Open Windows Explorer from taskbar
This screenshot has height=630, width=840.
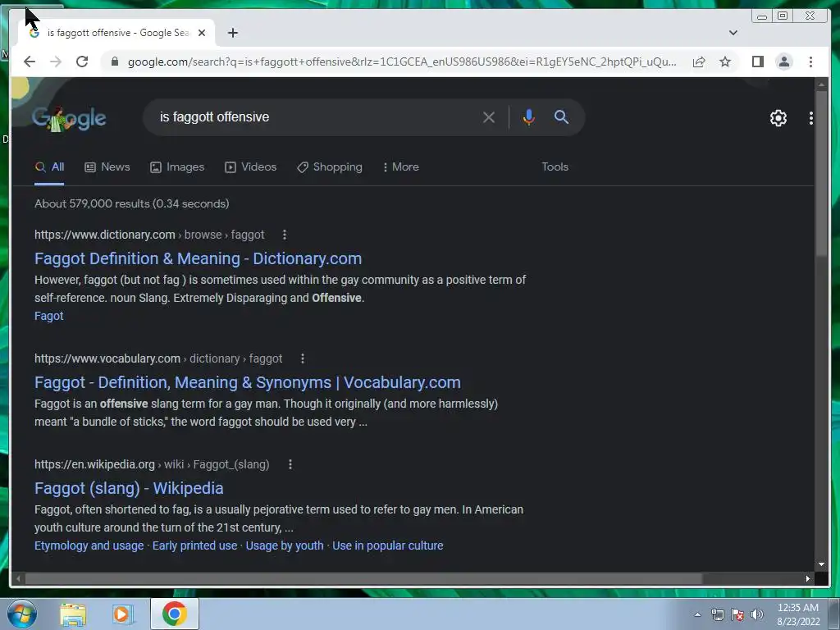73,614
